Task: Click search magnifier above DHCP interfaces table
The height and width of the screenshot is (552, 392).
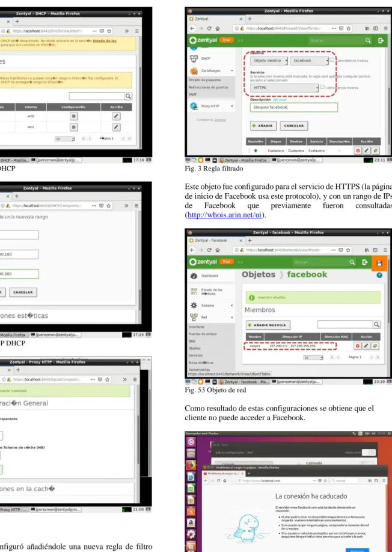Action: (128, 96)
